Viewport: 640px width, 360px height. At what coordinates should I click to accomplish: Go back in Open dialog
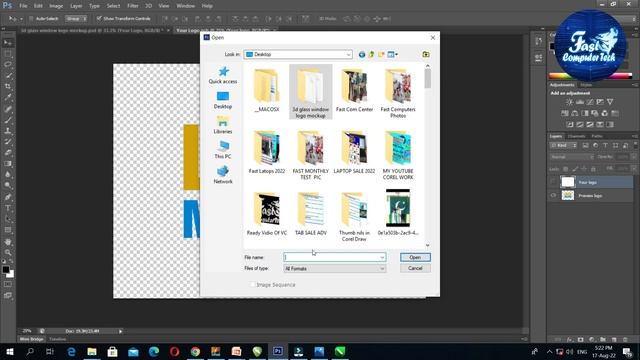pos(362,54)
